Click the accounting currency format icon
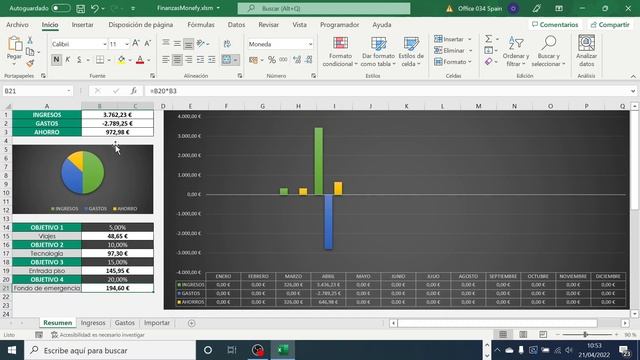The width and height of the screenshot is (640, 360). pos(253,60)
